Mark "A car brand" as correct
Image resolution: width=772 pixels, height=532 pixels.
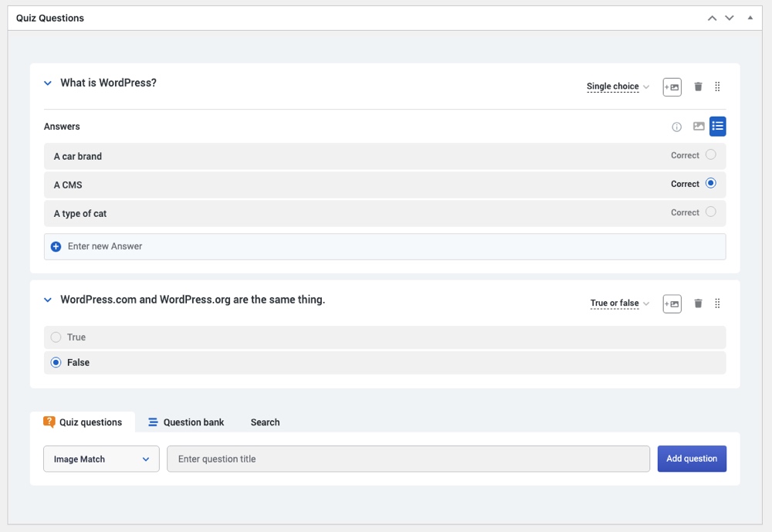710,155
